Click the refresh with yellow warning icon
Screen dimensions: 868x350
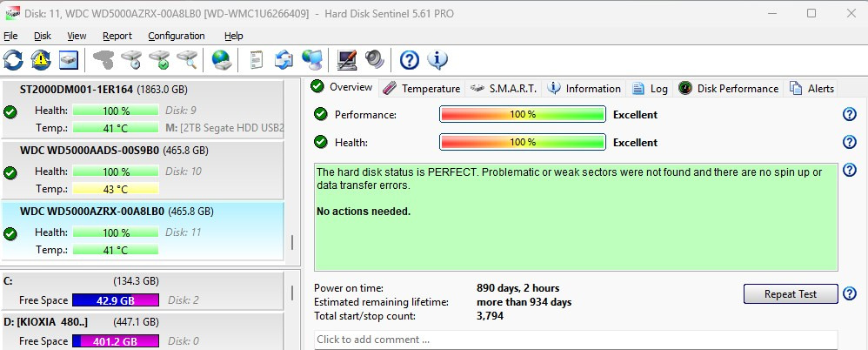pos(41,60)
